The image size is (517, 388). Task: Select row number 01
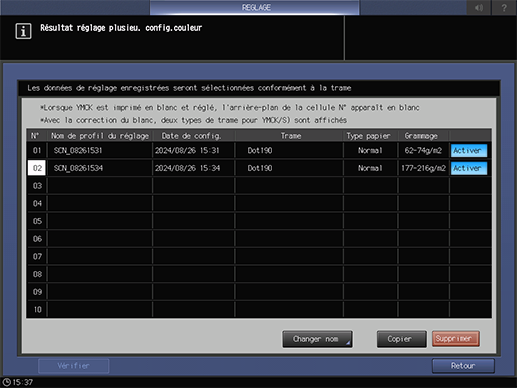[37, 150]
